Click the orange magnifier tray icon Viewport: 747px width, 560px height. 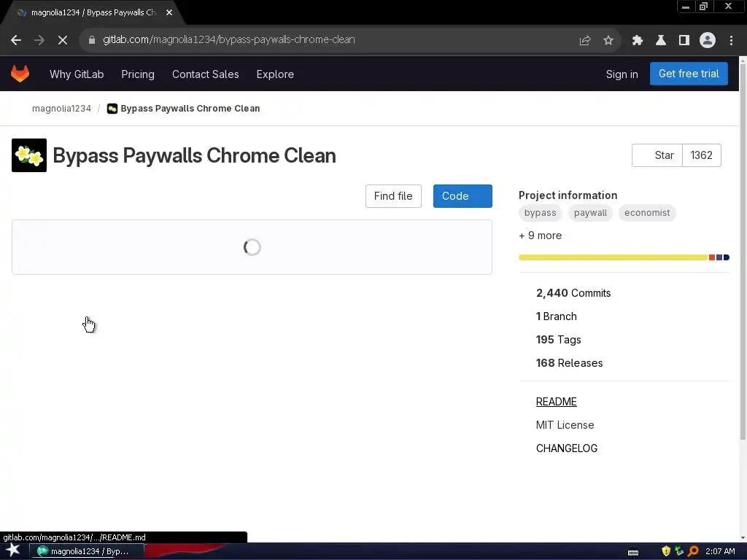click(693, 551)
